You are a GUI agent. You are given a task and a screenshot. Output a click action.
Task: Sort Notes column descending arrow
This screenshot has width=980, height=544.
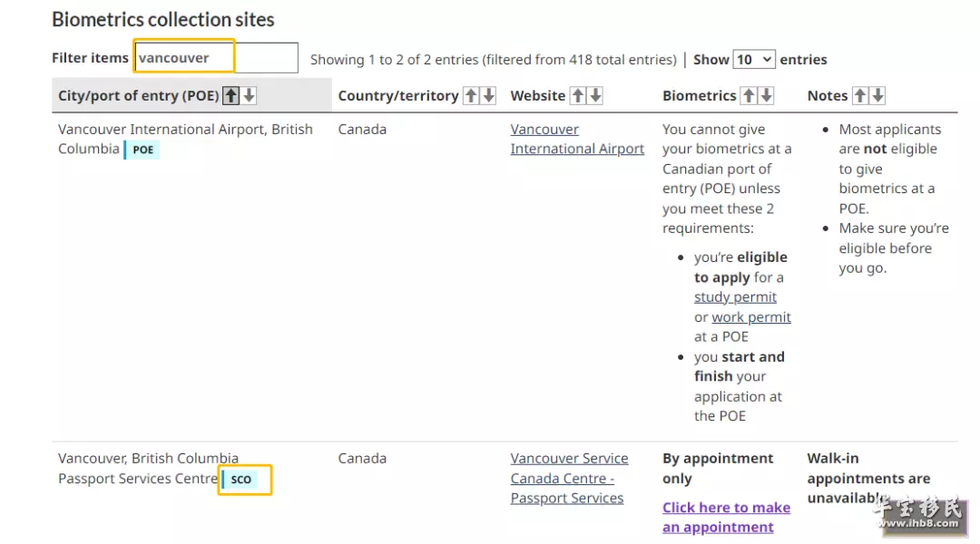pyautogui.click(x=878, y=95)
